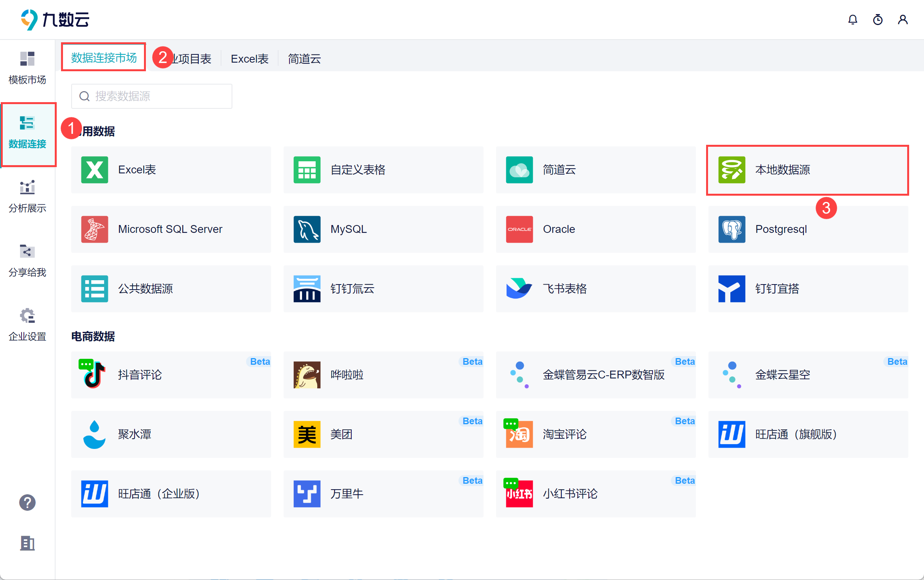The image size is (924, 580).
Task: Open the 简道云 tab
Action: 304,59
